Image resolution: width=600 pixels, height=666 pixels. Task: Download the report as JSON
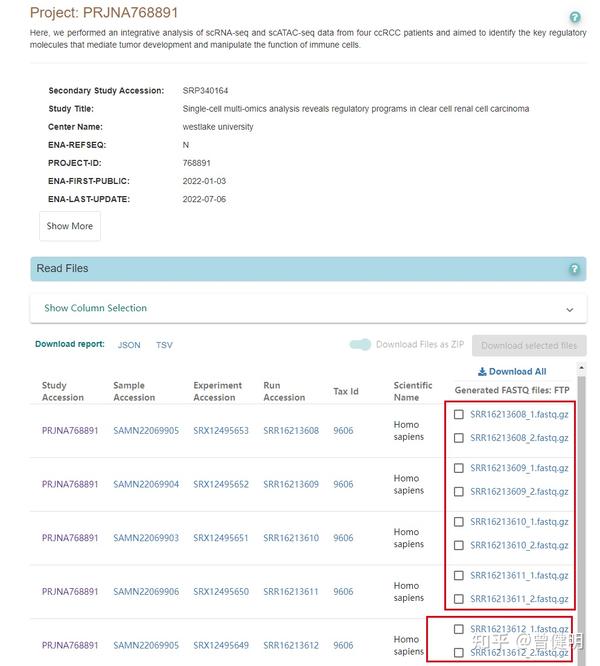[129, 345]
